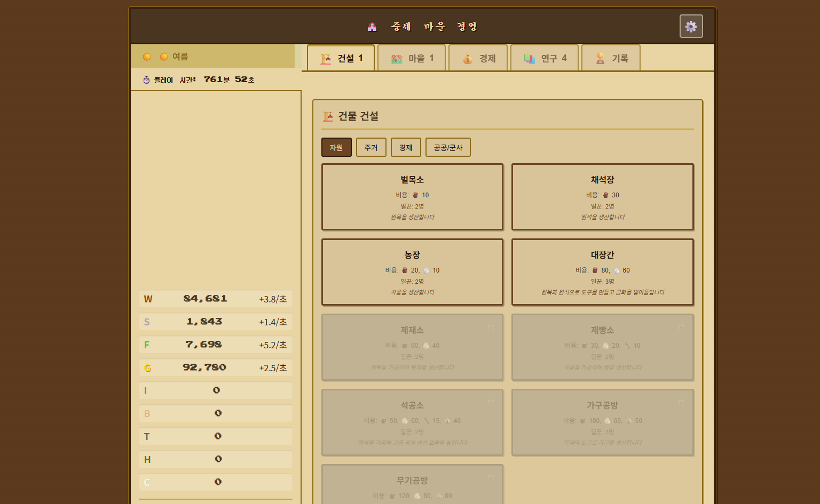Screen dimensions: 820x504
Task: Click the sun icon beside 여름
Action: [164, 57]
